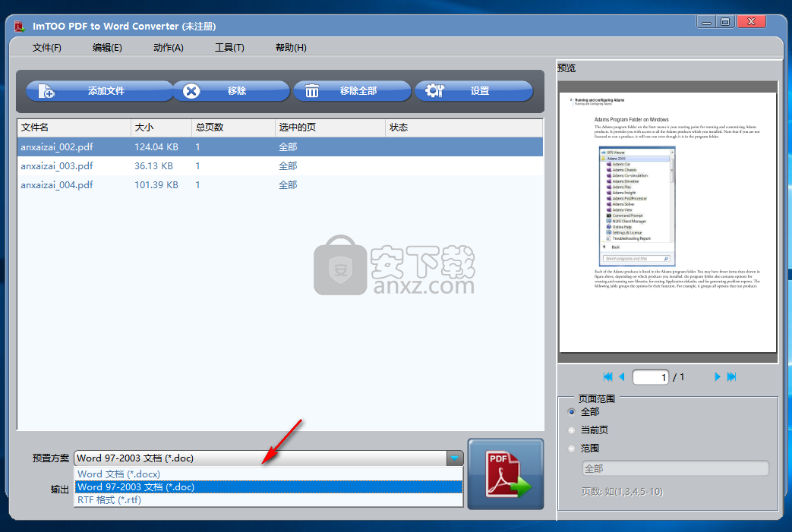Open the 帮助(H) menu
The height and width of the screenshot is (532, 792).
(x=291, y=48)
